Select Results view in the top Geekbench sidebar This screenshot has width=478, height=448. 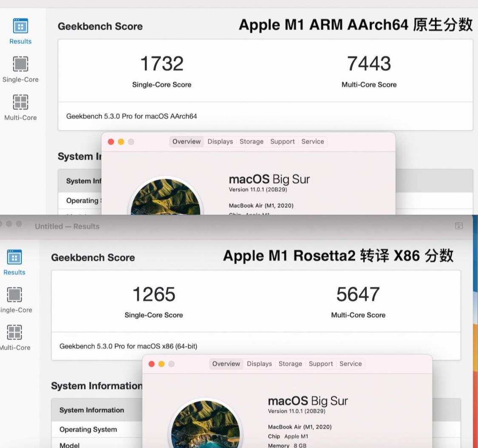coord(20,31)
